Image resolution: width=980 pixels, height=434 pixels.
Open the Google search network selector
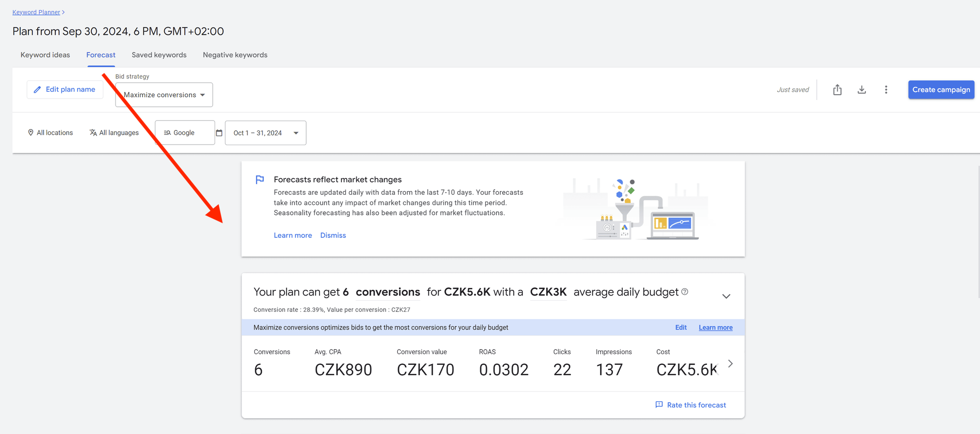click(x=185, y=133)
